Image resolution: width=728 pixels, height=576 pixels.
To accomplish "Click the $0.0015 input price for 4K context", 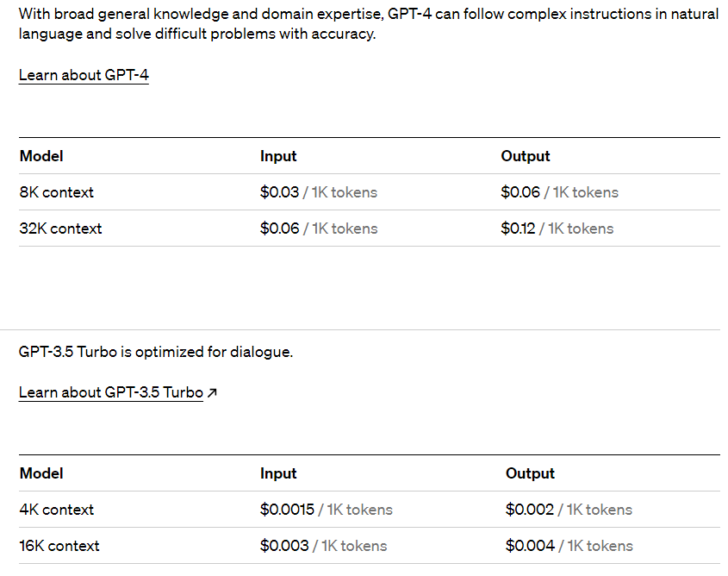I will [x=287, y=509].
